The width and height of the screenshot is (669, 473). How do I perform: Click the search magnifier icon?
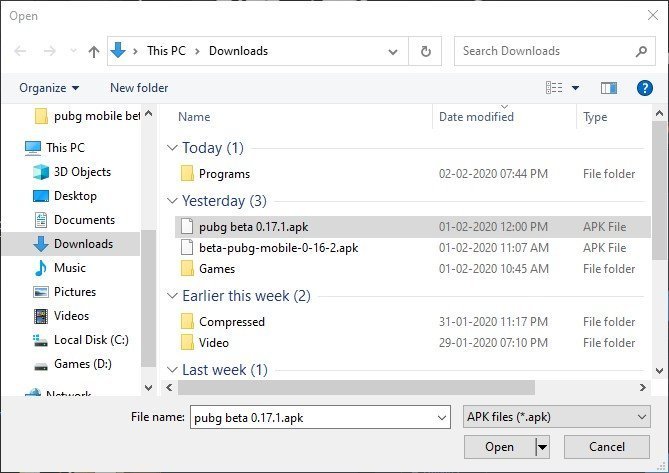(641, 51)
